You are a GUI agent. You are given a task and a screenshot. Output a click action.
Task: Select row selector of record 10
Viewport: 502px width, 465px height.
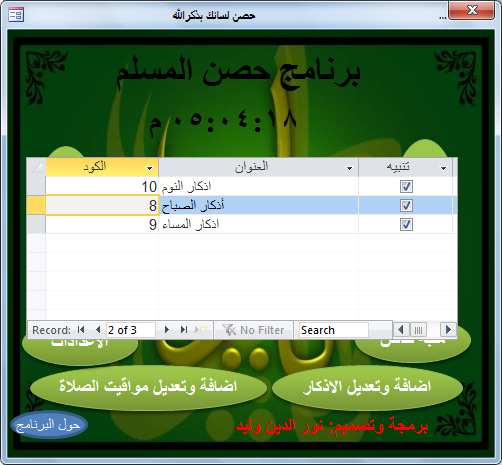click(x=36, y=186)
